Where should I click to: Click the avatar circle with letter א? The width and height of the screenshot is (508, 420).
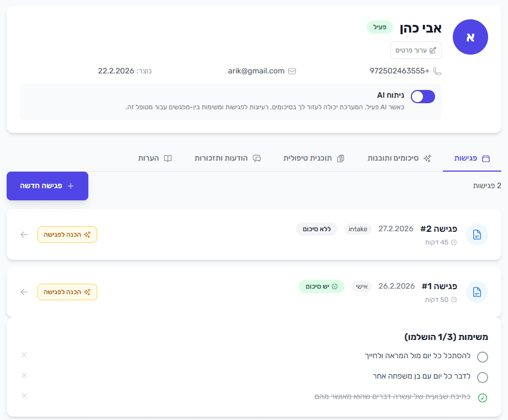470,37
